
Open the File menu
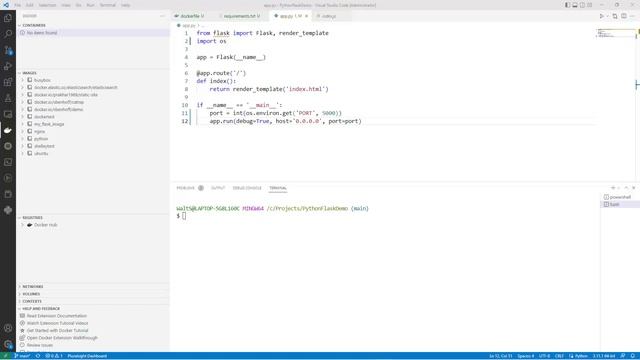coord(18,5)
